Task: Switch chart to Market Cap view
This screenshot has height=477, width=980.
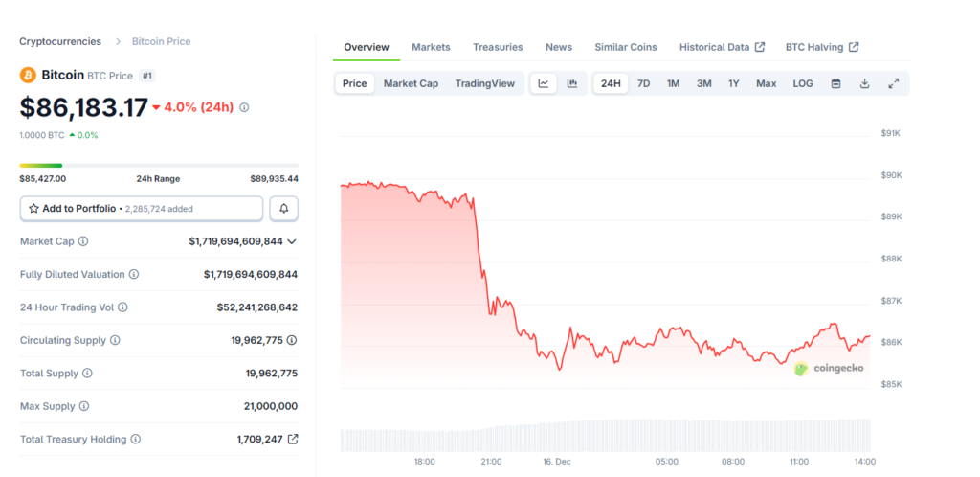Action: 411,83
